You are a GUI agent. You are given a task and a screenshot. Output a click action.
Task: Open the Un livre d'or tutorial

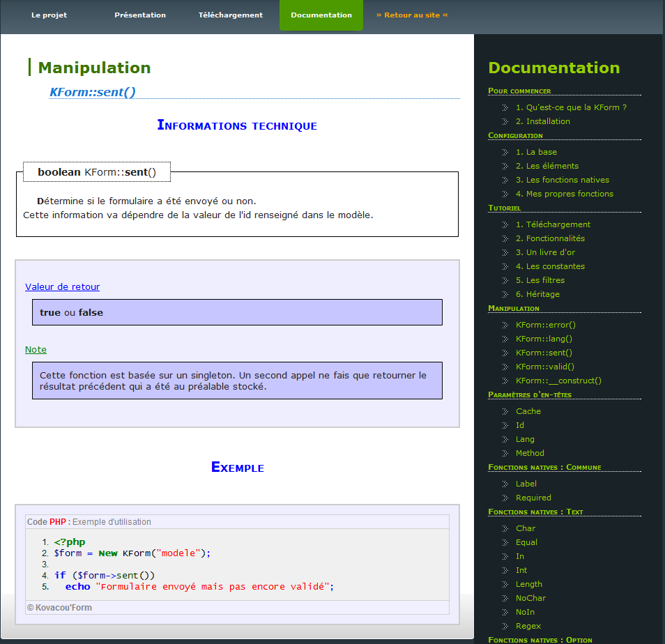click(545, 253)
